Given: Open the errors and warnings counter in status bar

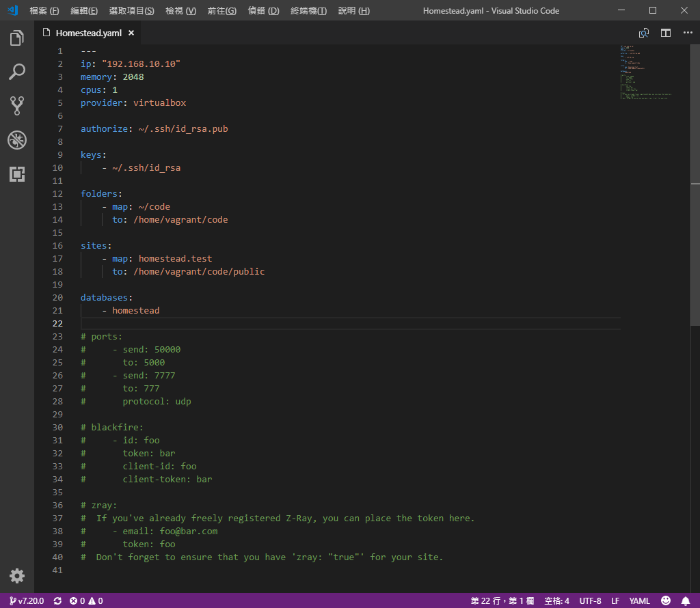Looking at the screenshot, I should (86, 601).
